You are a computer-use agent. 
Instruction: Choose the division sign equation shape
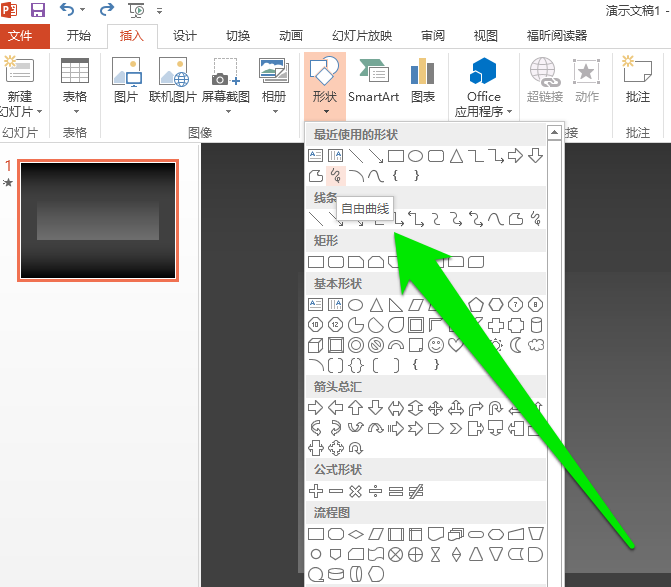(x=375, y=491)
